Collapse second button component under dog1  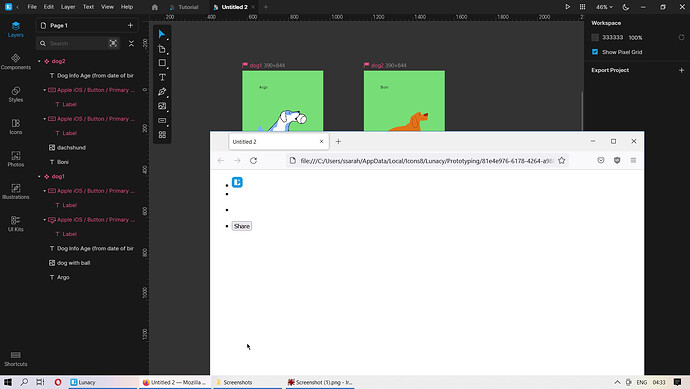44,220
